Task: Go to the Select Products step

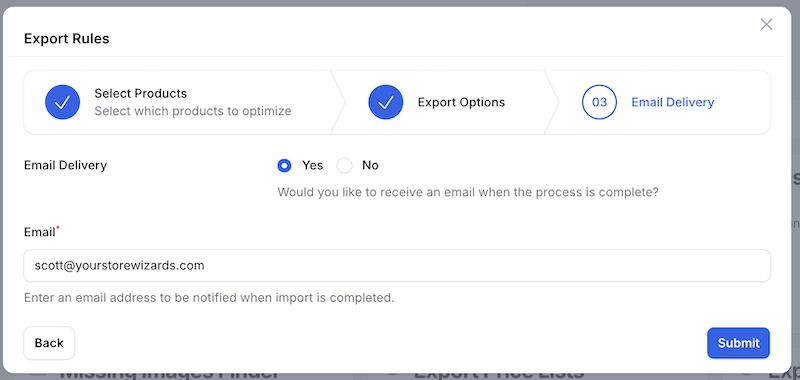Action: 177,102
